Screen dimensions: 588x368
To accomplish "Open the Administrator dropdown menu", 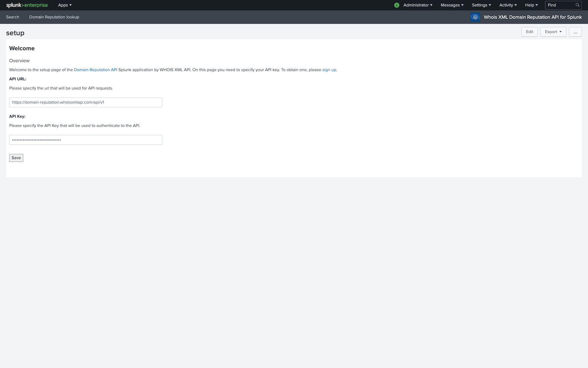I will pyautogui.click(x=418, y=5).
